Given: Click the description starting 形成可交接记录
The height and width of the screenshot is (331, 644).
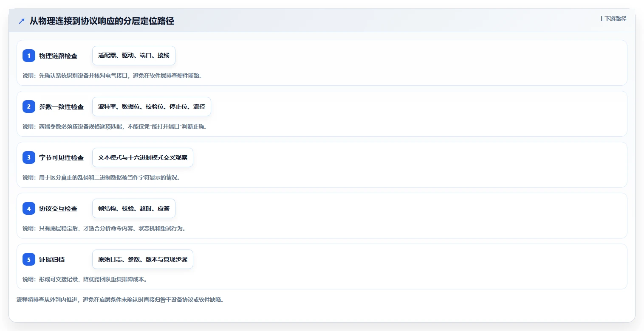Looking at the screenshot, I should [85, 279].
